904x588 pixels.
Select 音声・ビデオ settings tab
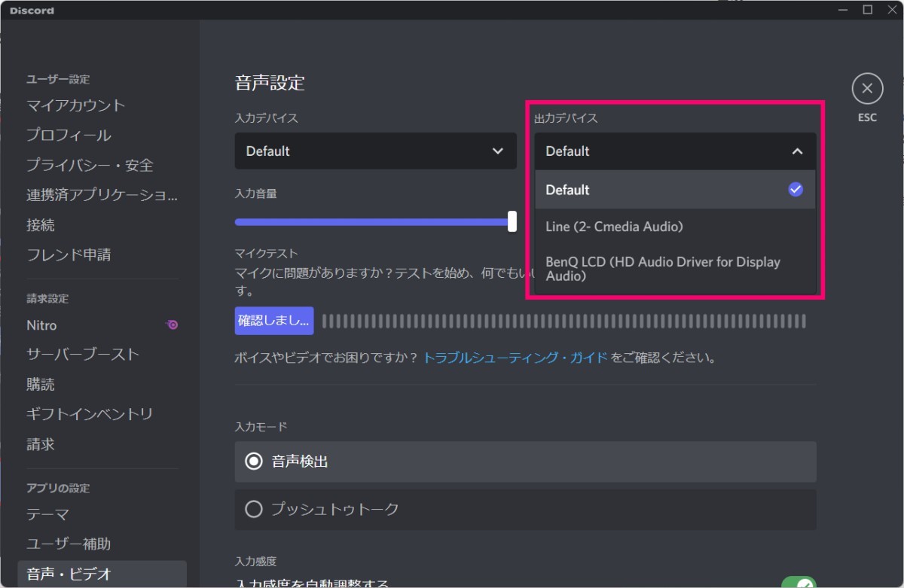(x=102, y=574)
